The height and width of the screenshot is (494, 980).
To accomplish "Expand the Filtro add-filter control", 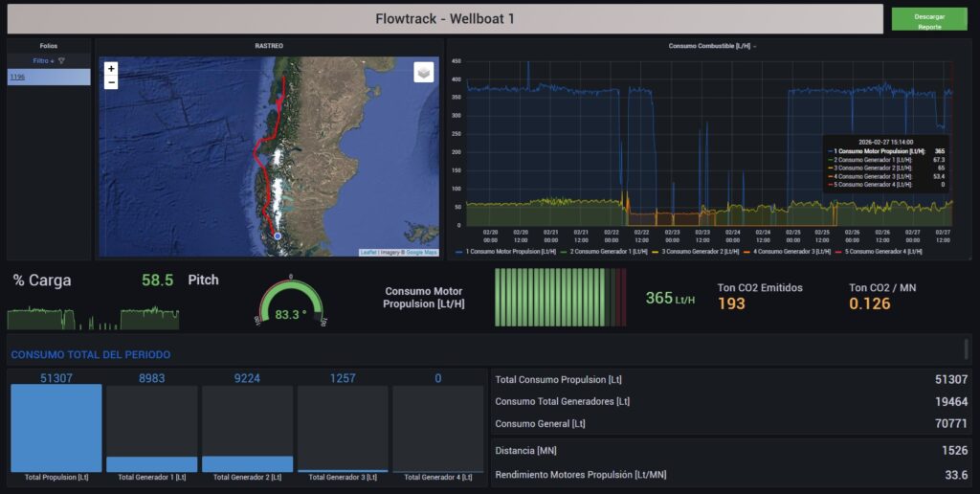I will pyautogui.click(x=43, y=60).
